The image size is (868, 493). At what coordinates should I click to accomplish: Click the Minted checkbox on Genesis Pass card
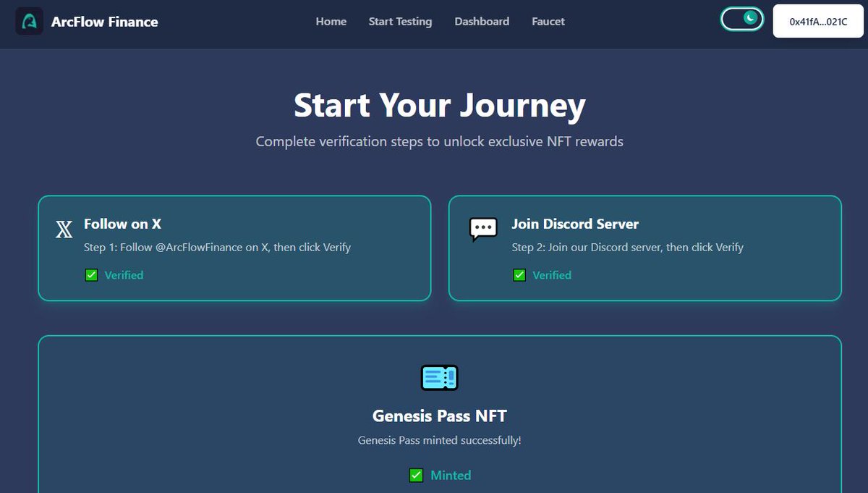click(x=416, y=475)
